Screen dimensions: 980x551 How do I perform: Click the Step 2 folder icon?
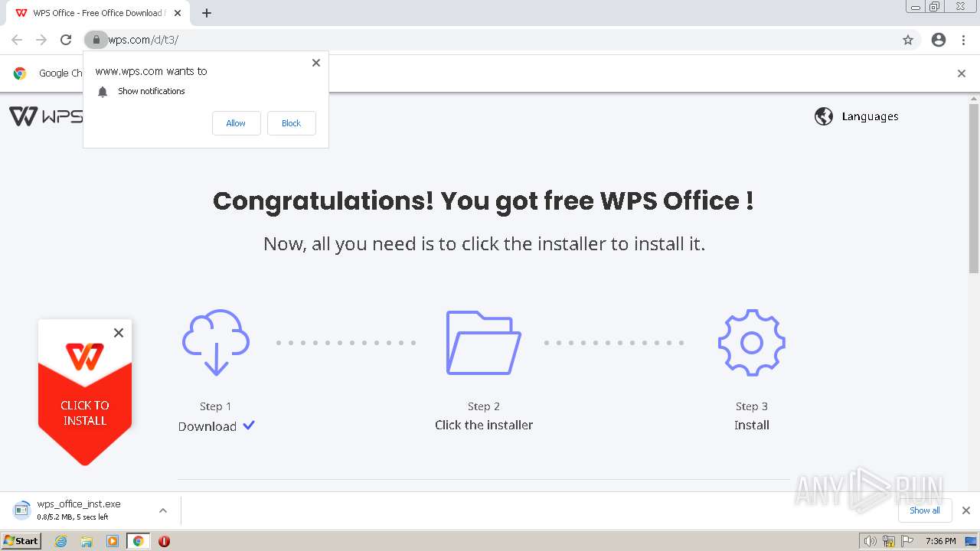point(484,342)
